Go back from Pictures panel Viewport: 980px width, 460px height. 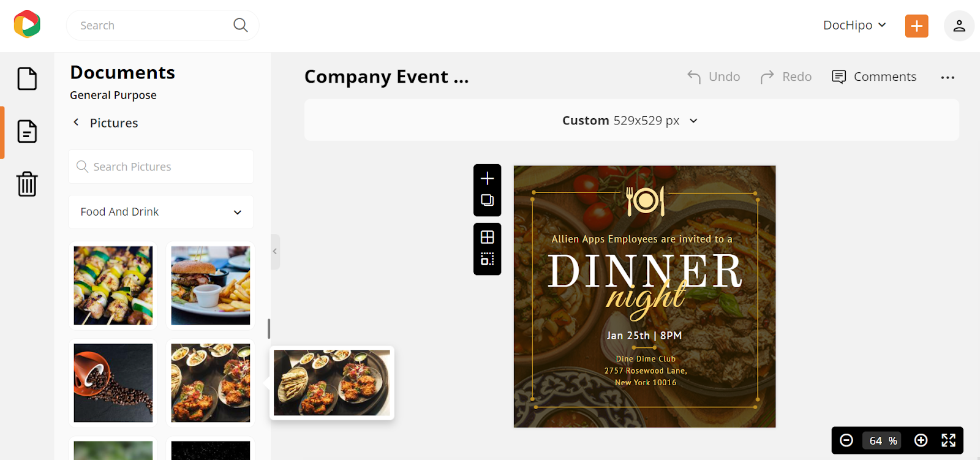point(76,123)
